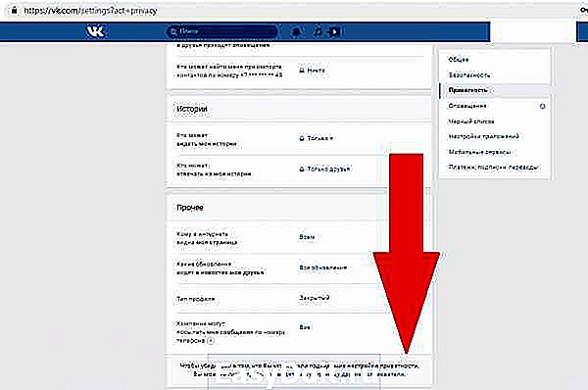The image size is (588, 390).
Task: Click the Прочее section heading
Action: tap(190, 208)
